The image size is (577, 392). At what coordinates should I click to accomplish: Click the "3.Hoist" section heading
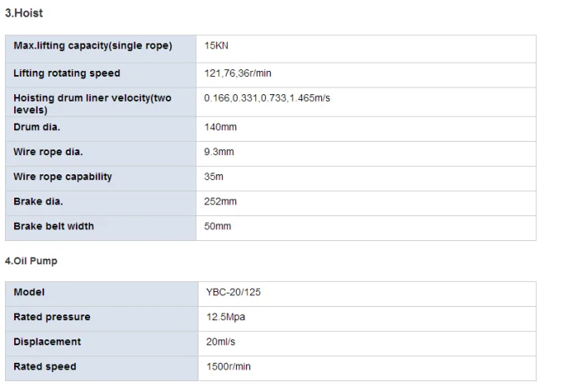coord(23,14)
